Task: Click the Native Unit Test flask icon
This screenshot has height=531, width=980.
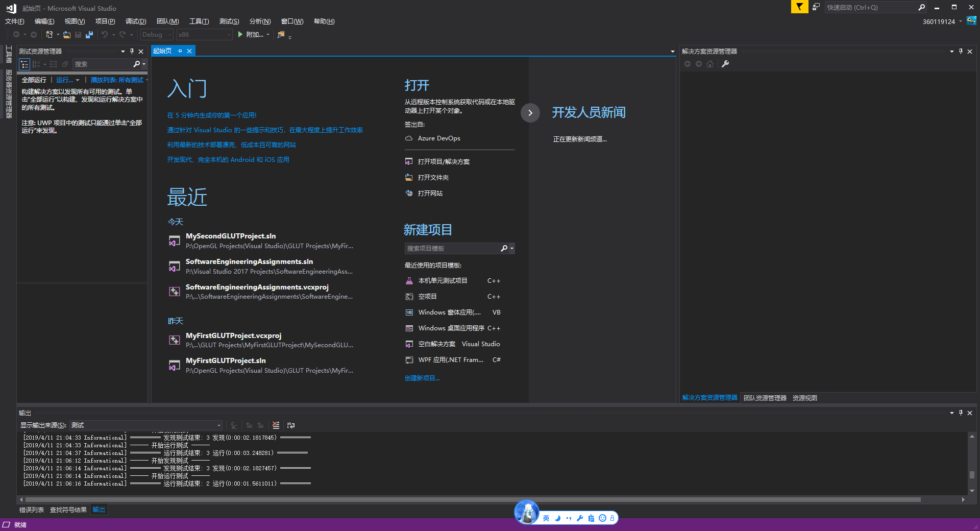Action: [x=409, y=281]
